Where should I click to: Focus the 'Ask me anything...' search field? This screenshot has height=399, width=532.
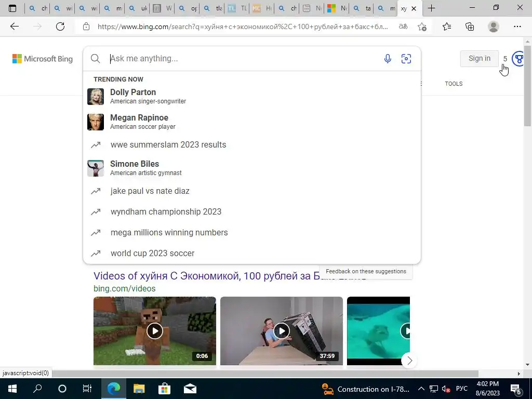244,59
